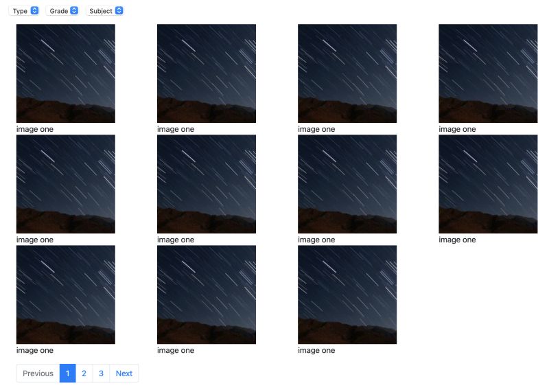Click the Previous pagination link
Viewport: 549px width, 392px height.
point(38,373)
